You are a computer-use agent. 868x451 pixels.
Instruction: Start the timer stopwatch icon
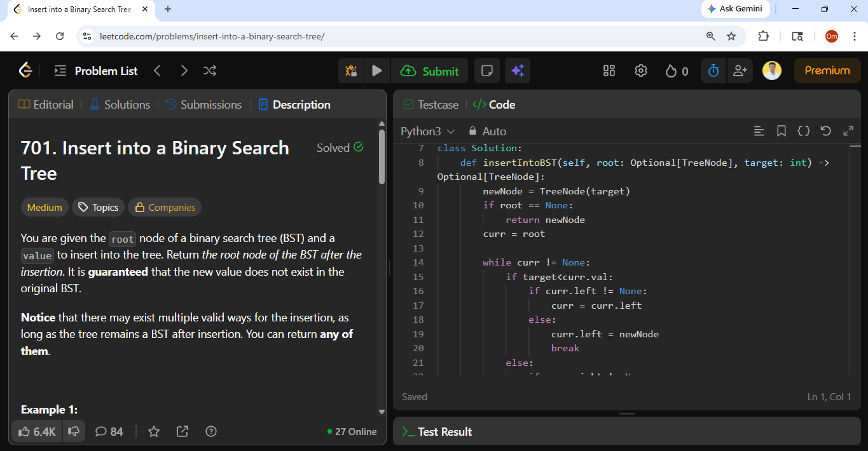713,71
